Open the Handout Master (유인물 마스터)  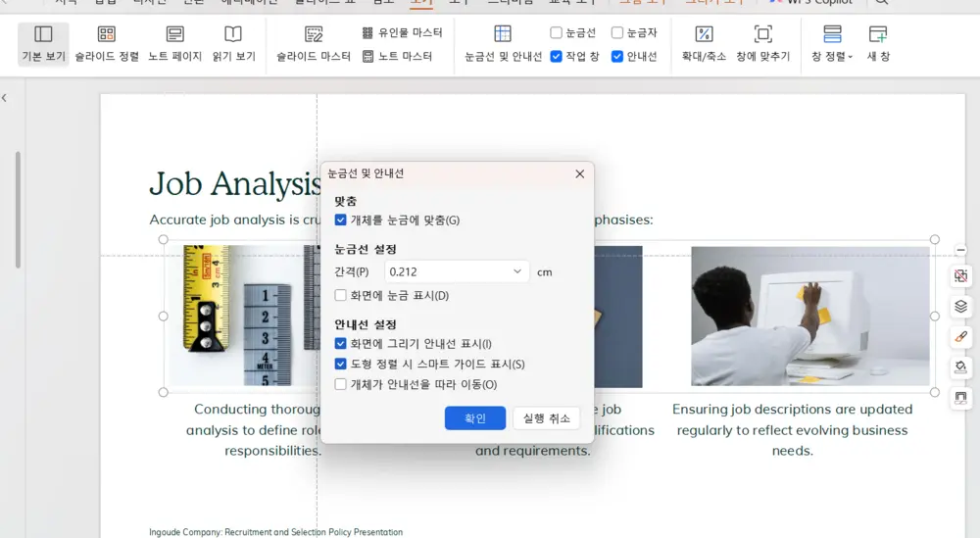pos(403,32)
